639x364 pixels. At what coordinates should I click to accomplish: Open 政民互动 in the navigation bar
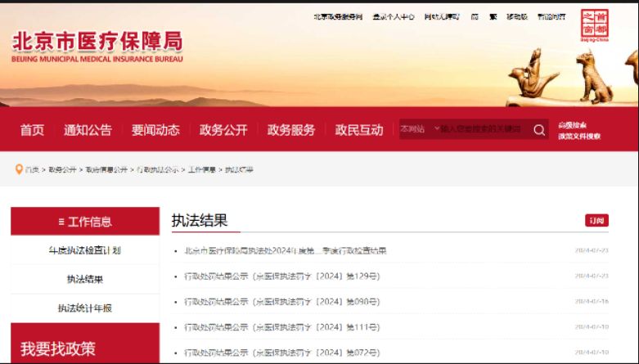[x=359, y=130]
